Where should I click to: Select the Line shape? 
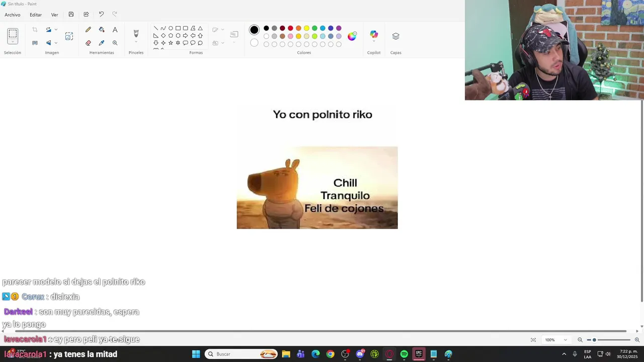tap(155, 28)
